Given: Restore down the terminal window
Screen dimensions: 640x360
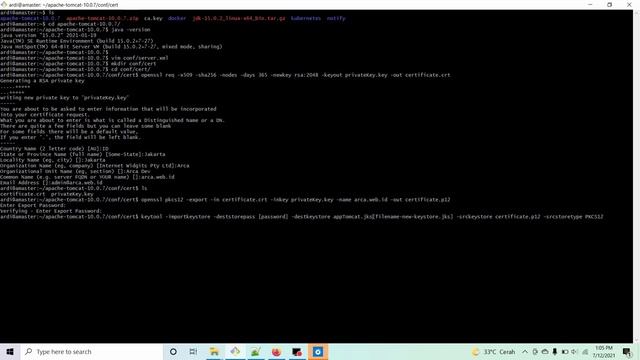Looking at the screenshot, I should coord(609,4).
